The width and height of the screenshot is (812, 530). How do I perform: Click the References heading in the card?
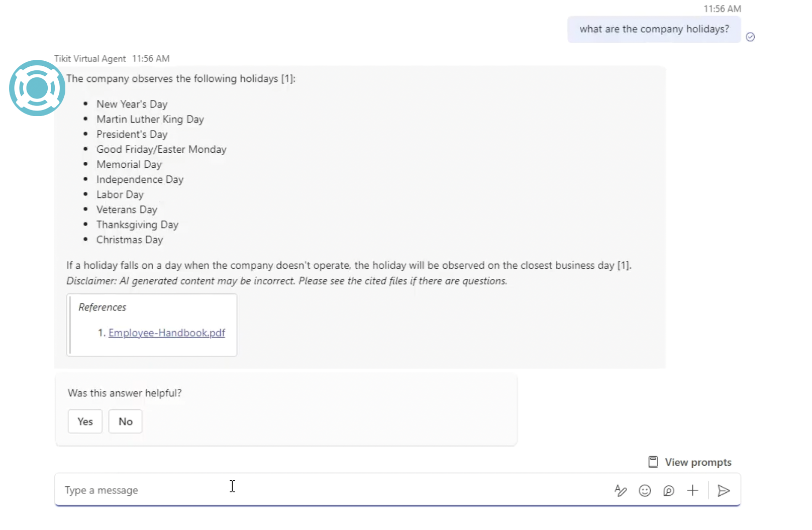click(x=103, y=307)
